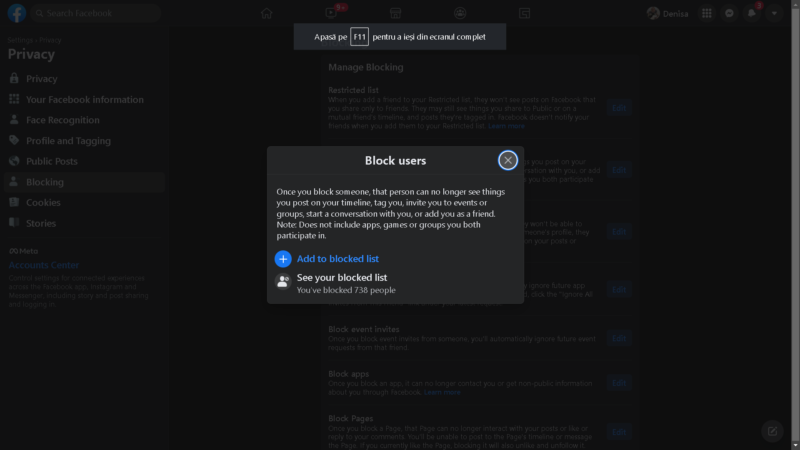Image resolution: width=800 pixels, height=450 pixels.
Task: Open the Watch video icon
Action: click(x=332, y=14)
